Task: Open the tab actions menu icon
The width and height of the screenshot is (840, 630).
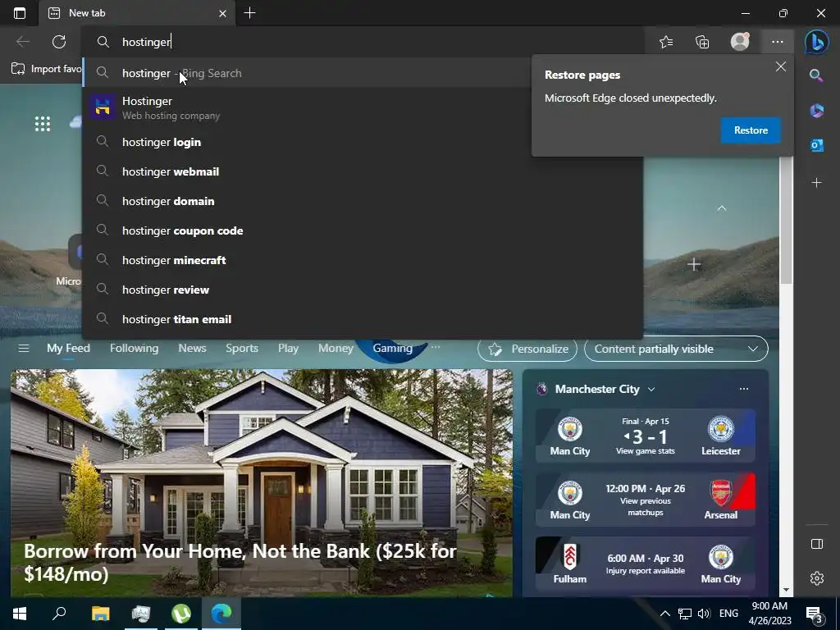Action: (x=20, y=13)
